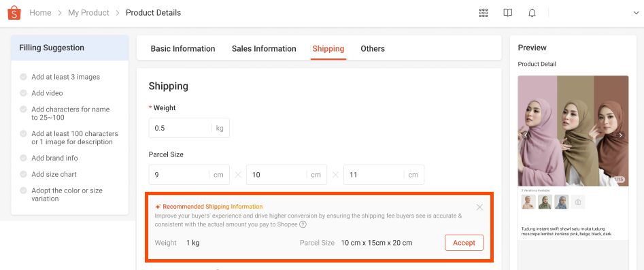Click the parcel size field showing 11
This screenshot has height=270, width=644.
pos(384,175)
